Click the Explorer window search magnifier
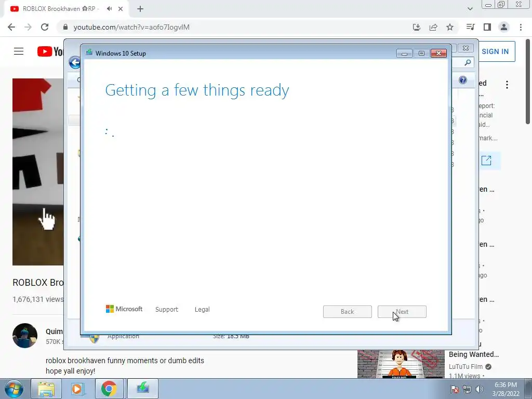 [x=468, y=62]
